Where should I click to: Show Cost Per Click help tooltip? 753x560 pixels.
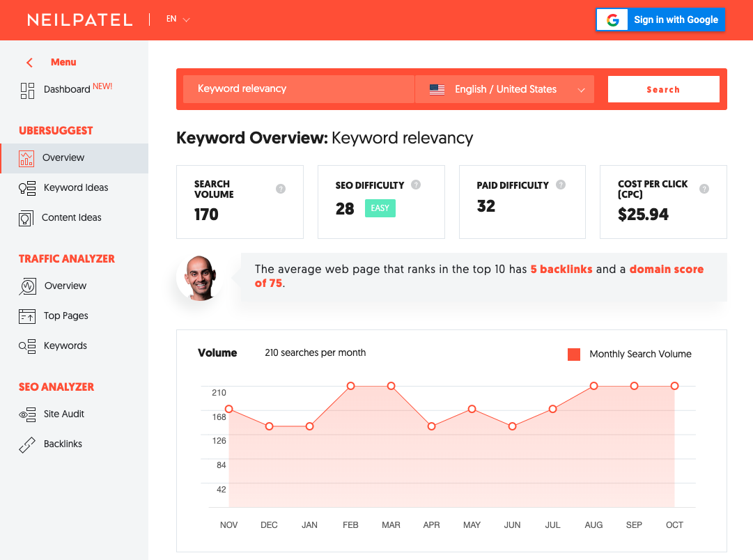pos(704,189)
